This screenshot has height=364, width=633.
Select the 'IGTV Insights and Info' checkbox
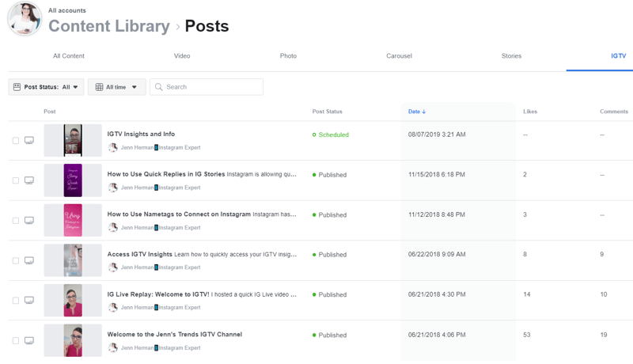pos(16,140)
